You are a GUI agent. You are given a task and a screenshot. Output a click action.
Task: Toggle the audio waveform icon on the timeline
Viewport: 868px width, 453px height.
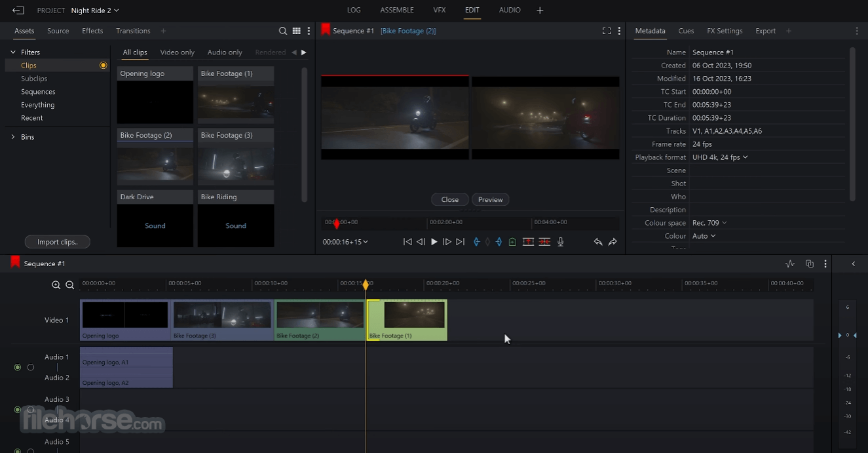790,264
